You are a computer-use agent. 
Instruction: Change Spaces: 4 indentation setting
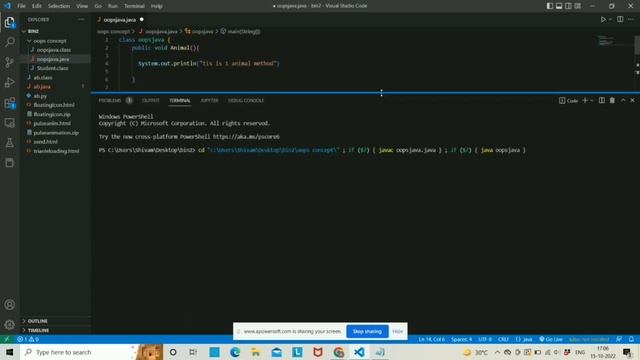pos(461,339)
